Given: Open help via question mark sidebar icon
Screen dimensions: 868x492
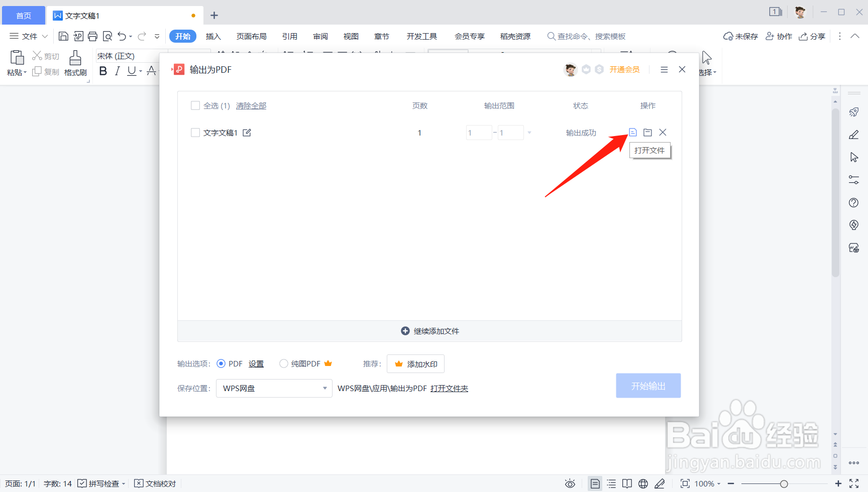Looking at the screenshot, I should point(853,202).
